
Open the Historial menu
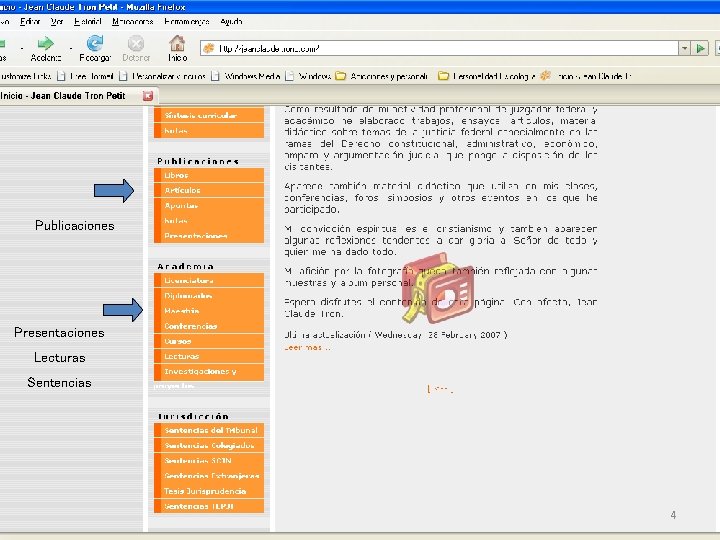coord(87,22)
